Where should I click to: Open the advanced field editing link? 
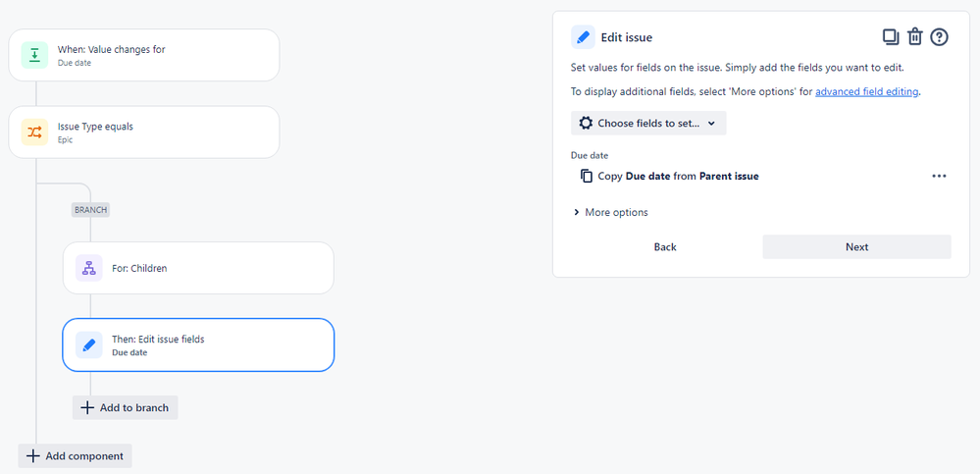pos(867,91)
